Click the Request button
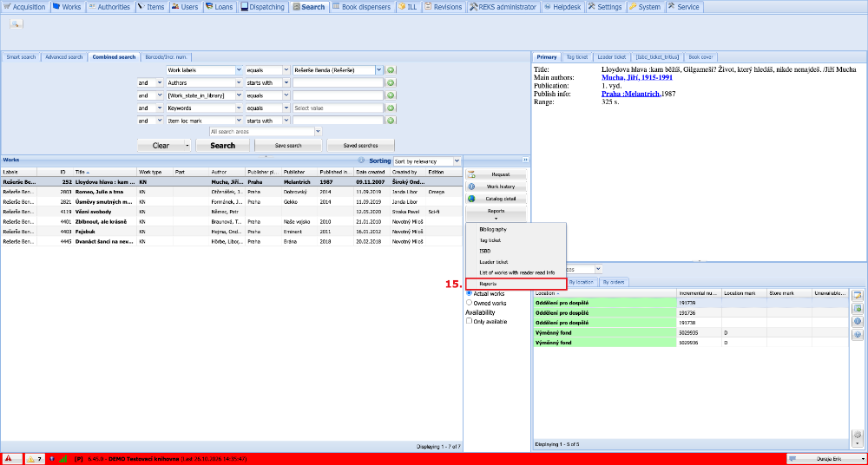The width and height of the screenshot is (868, 465). pos(496,174)
